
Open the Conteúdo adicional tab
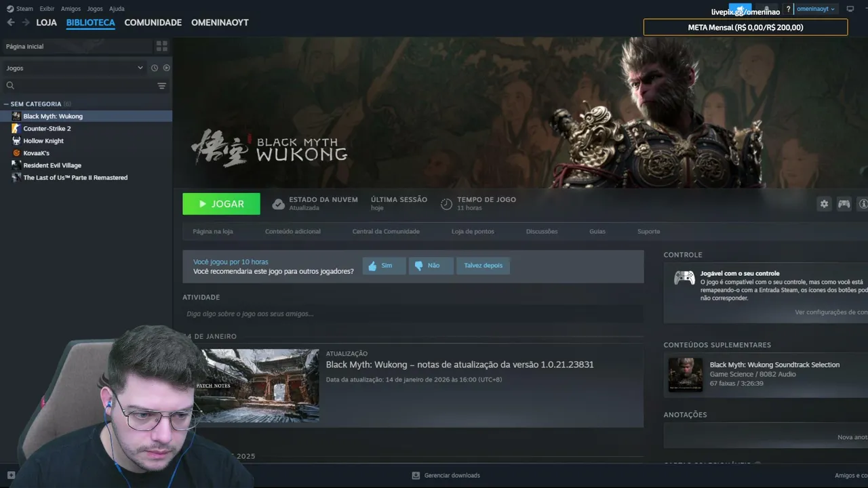[293, 231]
